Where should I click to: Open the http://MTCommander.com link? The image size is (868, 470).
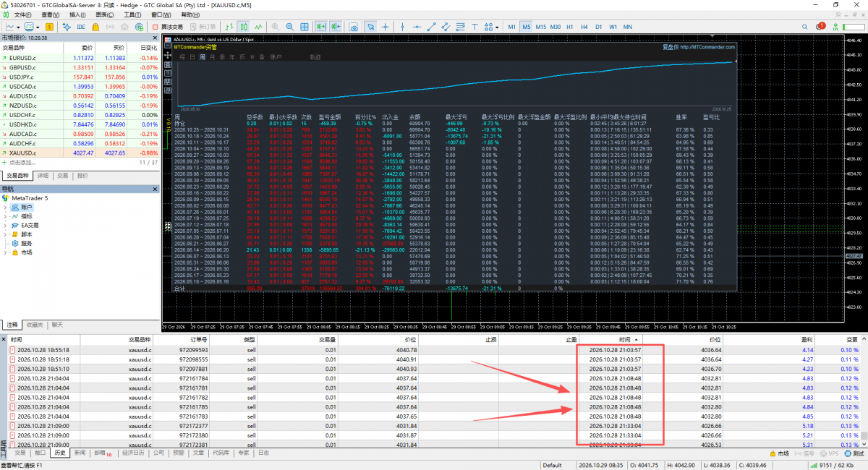click(709, 48)
